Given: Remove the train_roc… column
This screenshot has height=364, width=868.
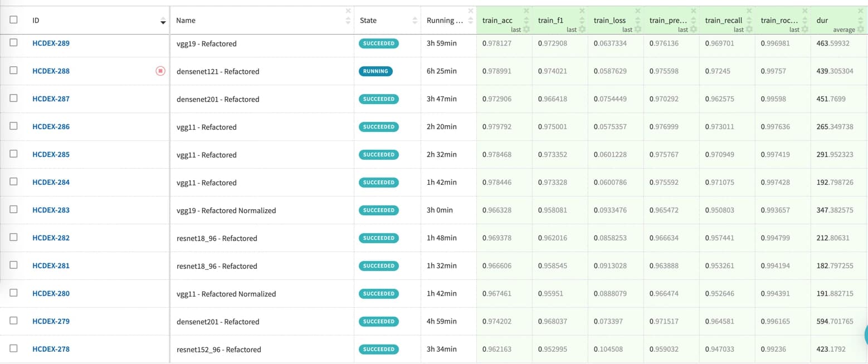Looking at the screenshot, I should (x=805, y=11).
